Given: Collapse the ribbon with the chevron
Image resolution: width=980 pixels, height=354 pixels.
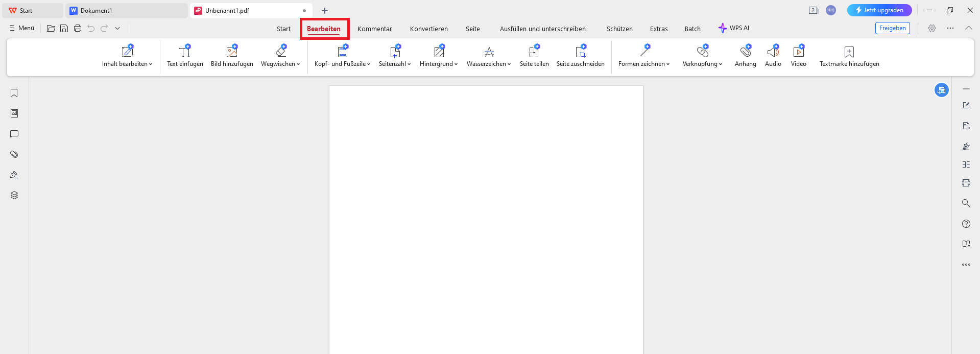Looking at the screenshot, I should [969, 28].
